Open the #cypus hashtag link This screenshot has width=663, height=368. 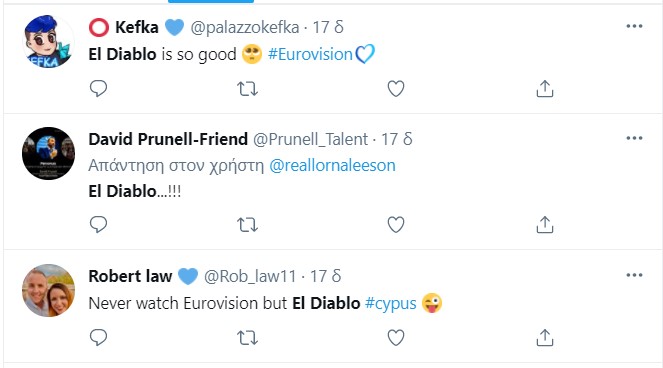point(390,303)
